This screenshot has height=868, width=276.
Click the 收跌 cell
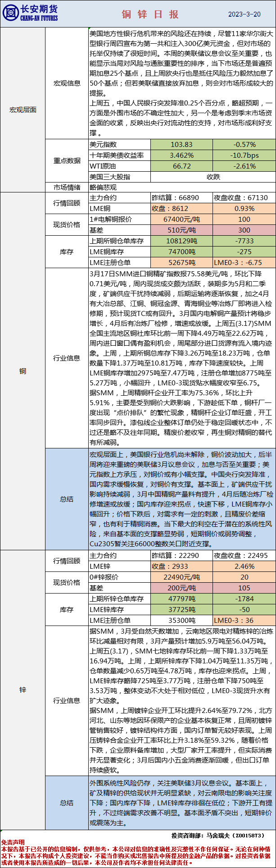[213, 177]
